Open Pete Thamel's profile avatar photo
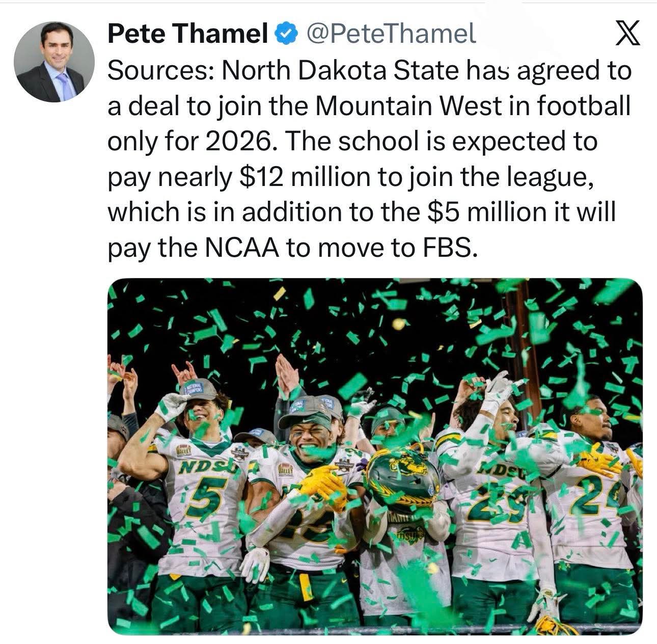Viewport: 657px width, 644px height. pyautogui.click(x=54, y=62)
